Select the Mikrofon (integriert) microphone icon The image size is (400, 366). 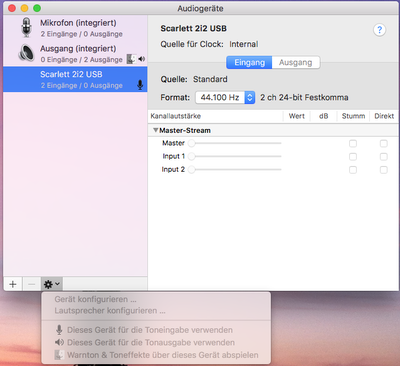[x=26, y=28]
